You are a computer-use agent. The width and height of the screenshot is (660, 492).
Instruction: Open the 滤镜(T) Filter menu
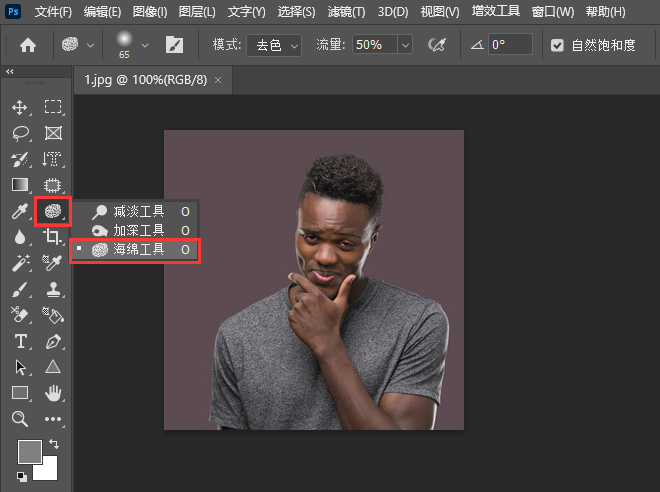(x=345, y=12)
